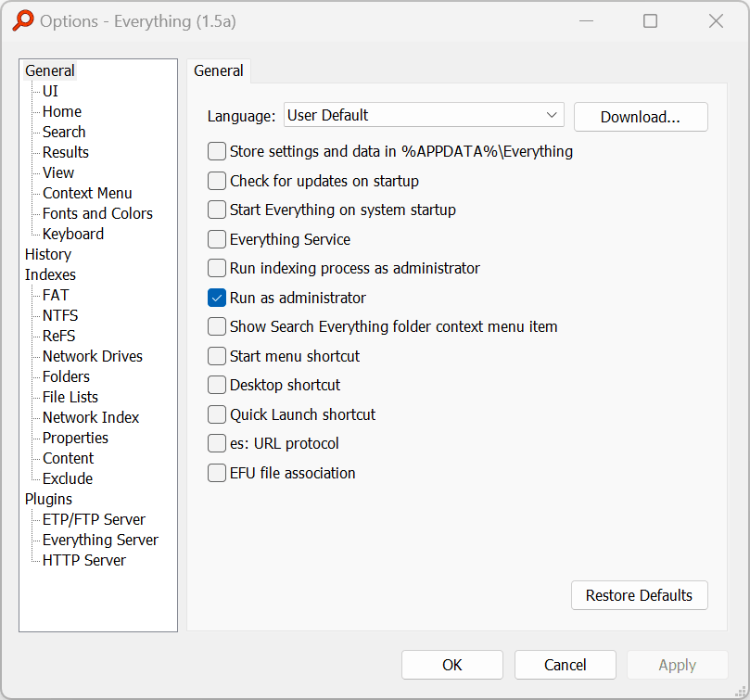This screenshot has width=750, height=700.
Task: Select the History category
Action: (48, 254)
